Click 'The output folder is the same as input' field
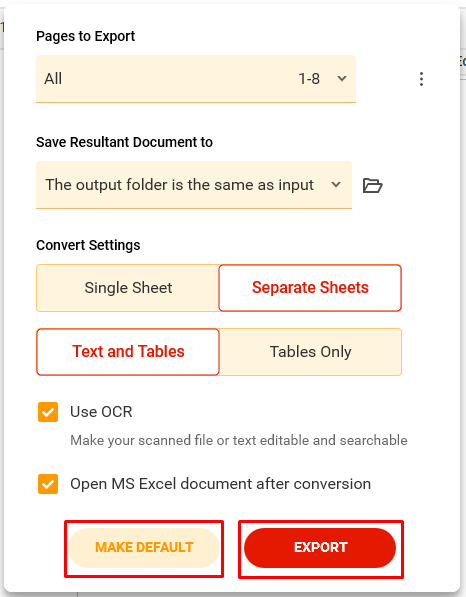 [194, 185]
